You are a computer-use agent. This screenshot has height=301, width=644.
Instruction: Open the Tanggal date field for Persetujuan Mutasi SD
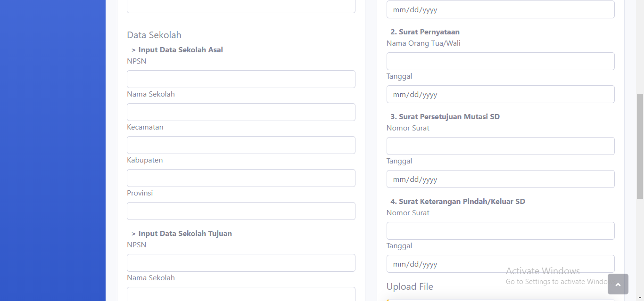point(500,179)
